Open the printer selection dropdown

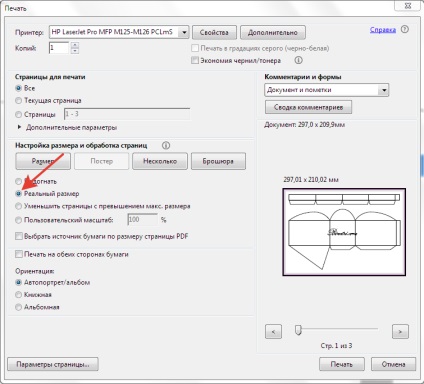(x=183, y=32)
